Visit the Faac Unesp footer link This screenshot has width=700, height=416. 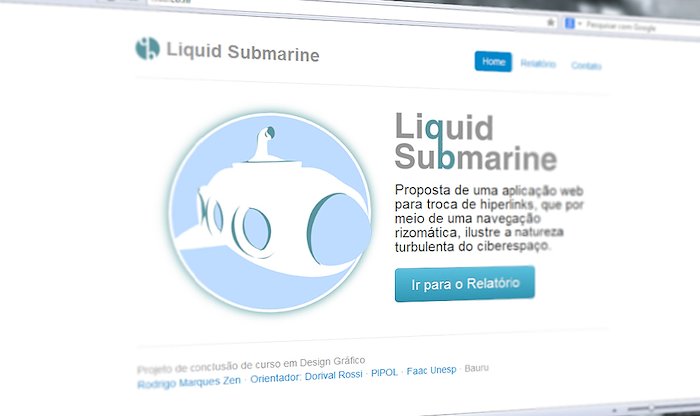431,370
